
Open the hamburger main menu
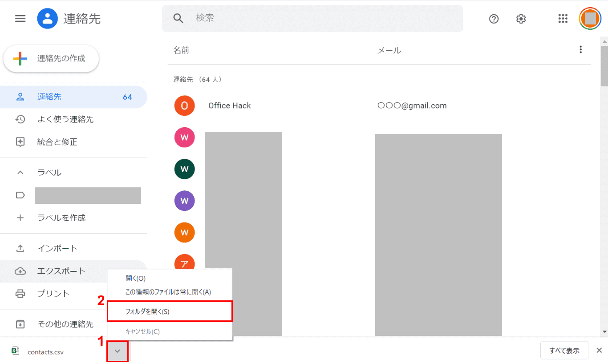[x=20, y=18]
